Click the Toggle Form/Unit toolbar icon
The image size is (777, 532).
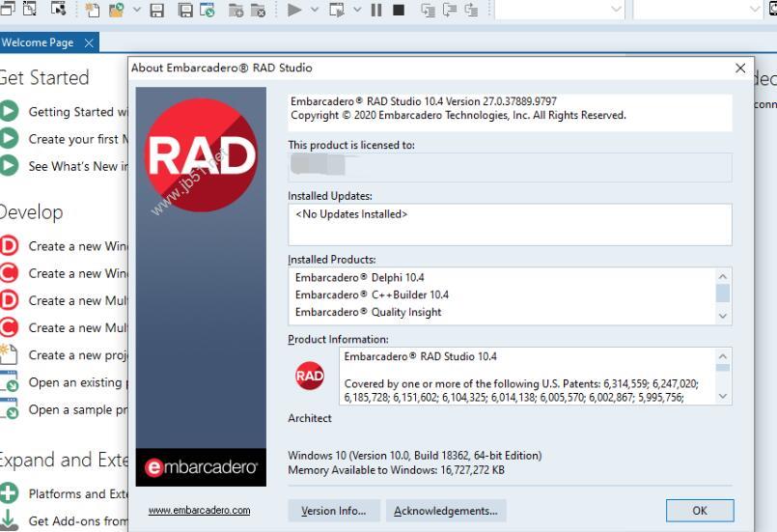coord(59,8)
